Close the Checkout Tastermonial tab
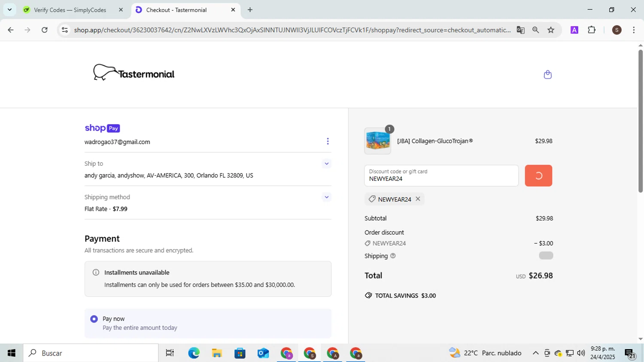This screenshot has height=362, width=644. coord(233,9)
